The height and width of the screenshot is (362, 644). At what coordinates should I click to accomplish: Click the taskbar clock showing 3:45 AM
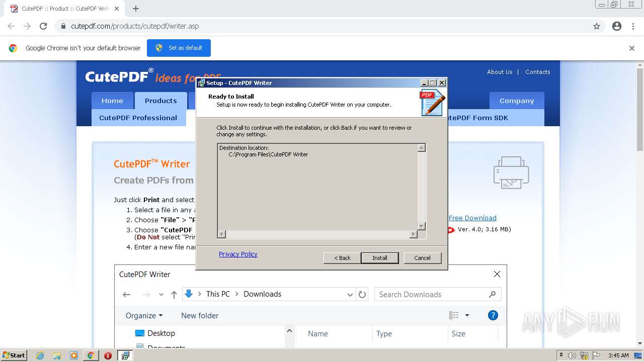(x=618, y=355)
